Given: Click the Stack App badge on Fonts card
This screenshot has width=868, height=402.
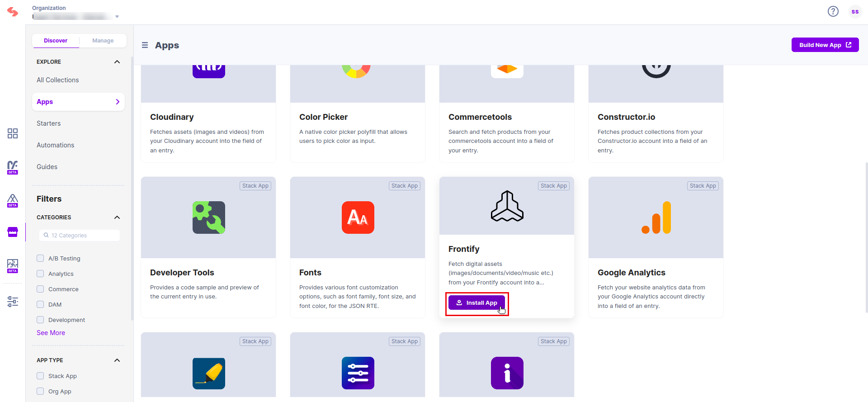Looking at the screenshot, I should [405, 186].
